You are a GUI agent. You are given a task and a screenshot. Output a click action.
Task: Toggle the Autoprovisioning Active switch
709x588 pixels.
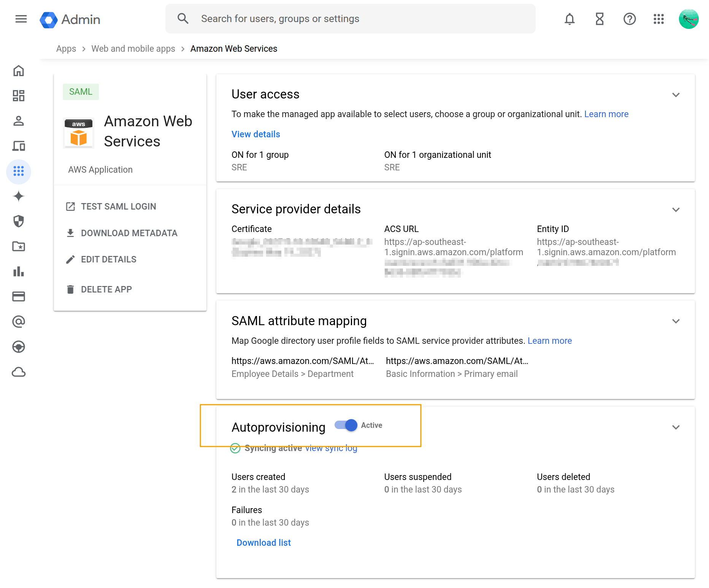point(346,425)
